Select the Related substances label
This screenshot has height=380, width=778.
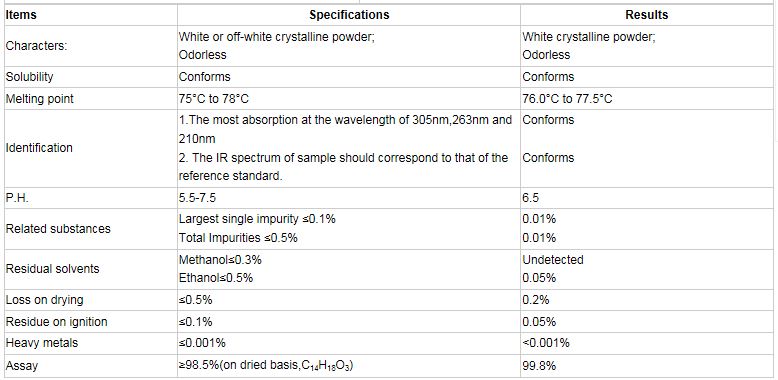click(x=58, y=229)
